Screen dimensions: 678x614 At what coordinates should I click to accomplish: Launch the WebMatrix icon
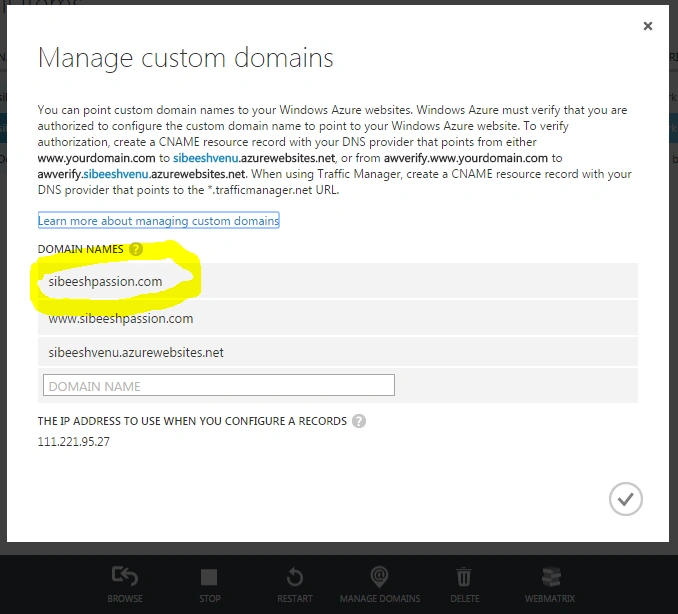click(x=551, y=577)
